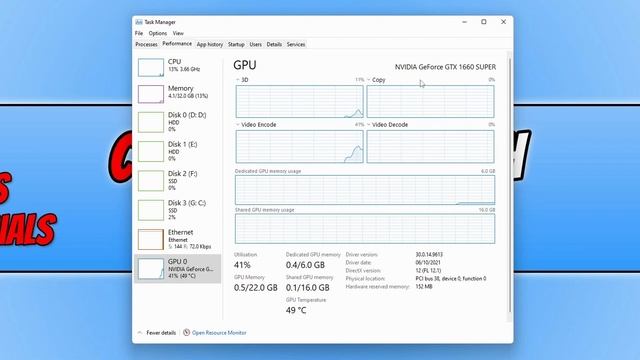Close the Task Manager window

click(503, 22)
